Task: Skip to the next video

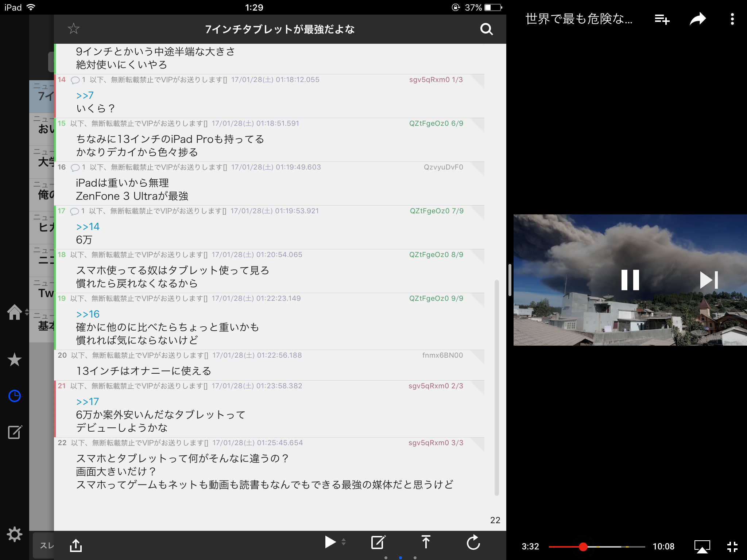Action: point(709,280)
